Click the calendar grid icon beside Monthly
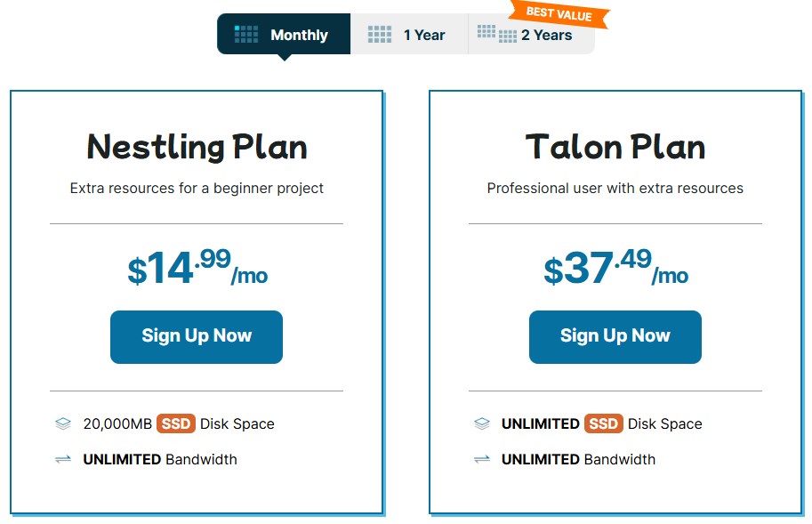 pyautogui.click(x=246, y=35)
